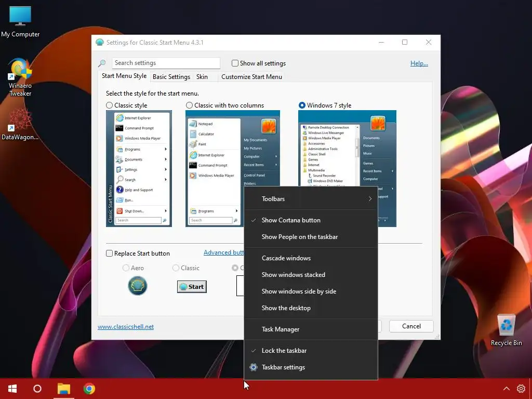The height and width of the screenshot is (399, 532).
Task: Launch Google Chrome from the taskbar
Action: [89, 389]
